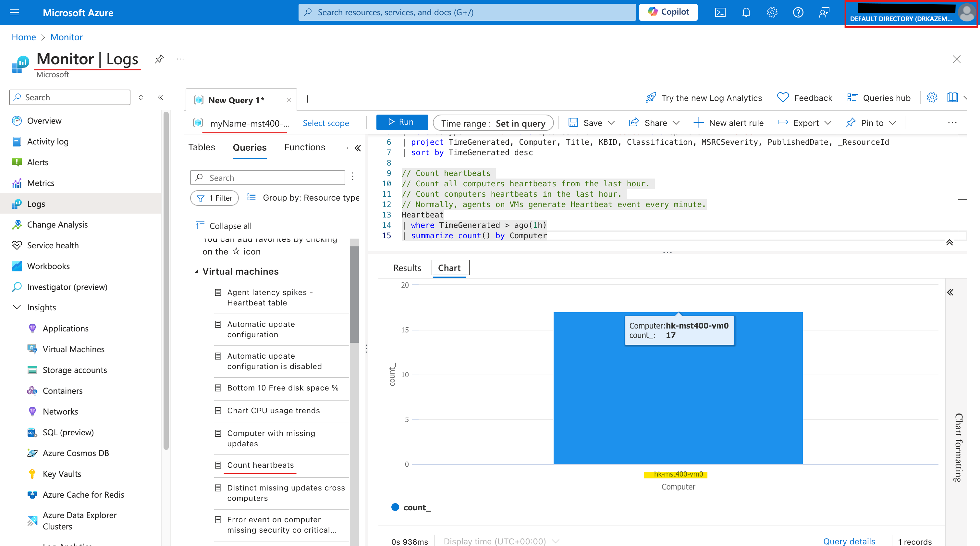
Task: Collapse the Queries side pane
Action: 358,148
